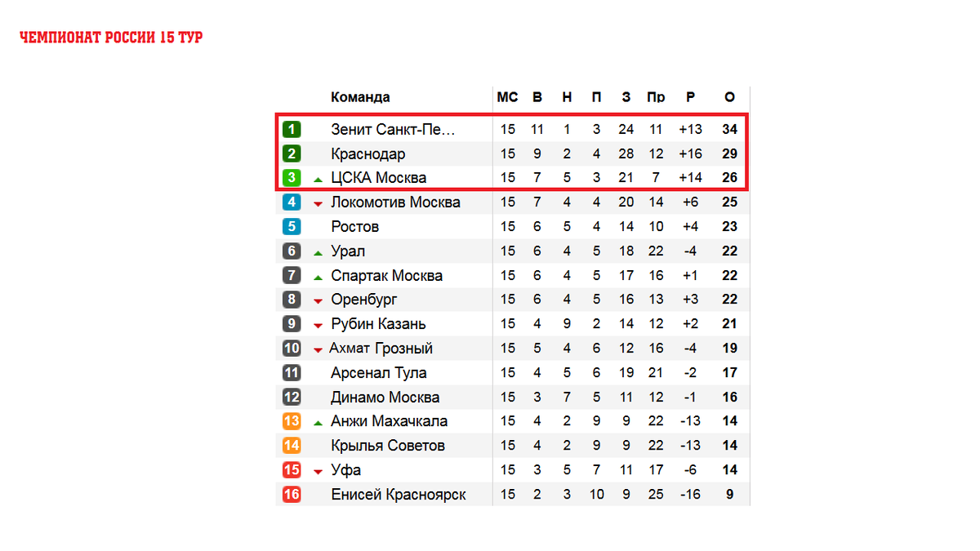The width and height of the screenshot is (980, 551).
Task: Click the МС column header
Action: pyautogui.click(x=508, y=97)
